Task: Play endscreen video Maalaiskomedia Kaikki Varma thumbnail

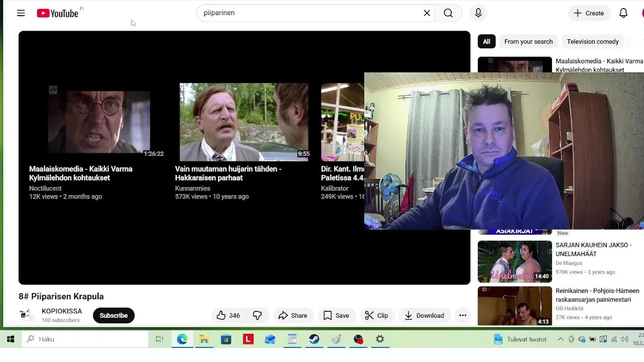Action: [x=99, y=122]
